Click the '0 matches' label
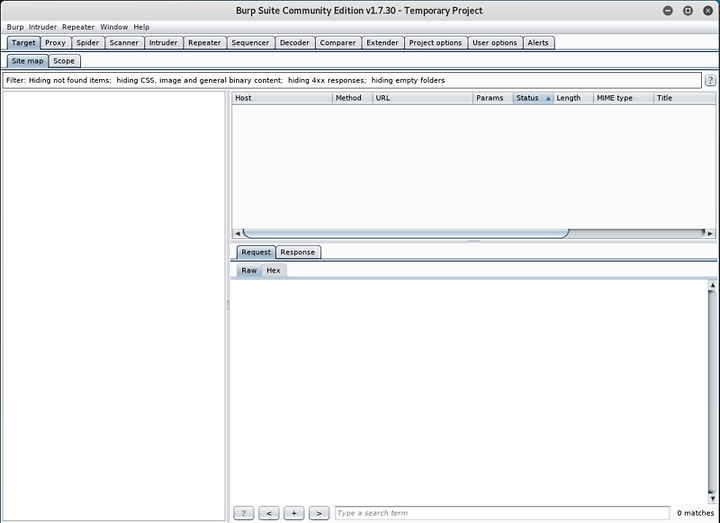Image resolution: width=720 pixels, height=523 pixels. click(695, 513)
